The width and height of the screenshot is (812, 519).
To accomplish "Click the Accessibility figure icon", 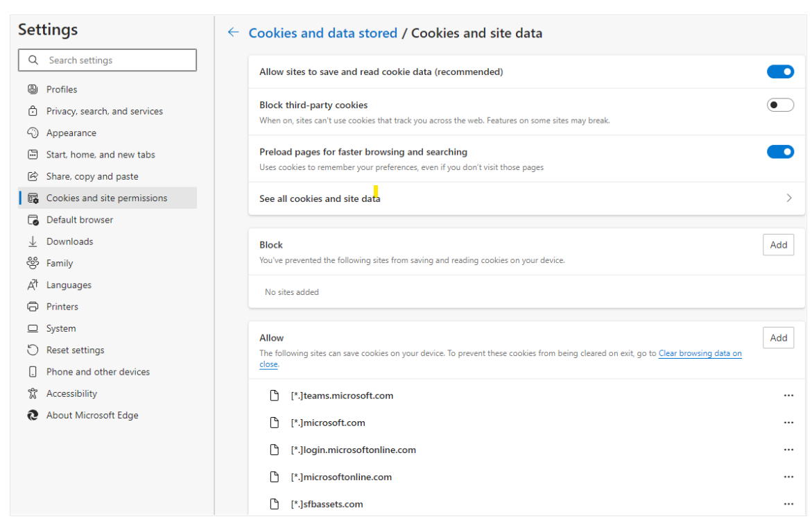I will [33, 393].
